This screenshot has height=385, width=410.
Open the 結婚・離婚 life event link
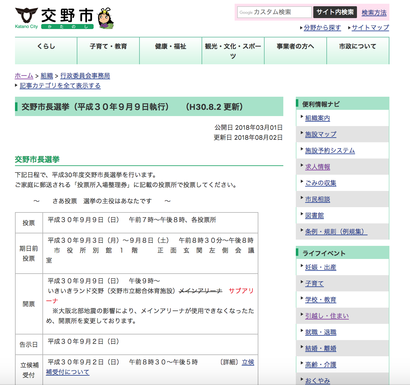point(321,349)
